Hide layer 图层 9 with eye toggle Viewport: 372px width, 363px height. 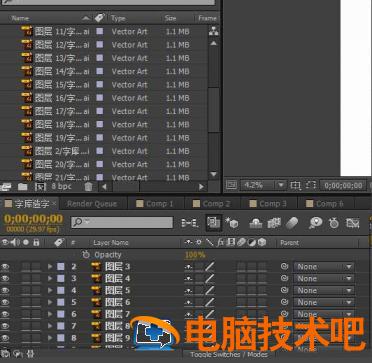pyautogui.click(x=5, y=338)
